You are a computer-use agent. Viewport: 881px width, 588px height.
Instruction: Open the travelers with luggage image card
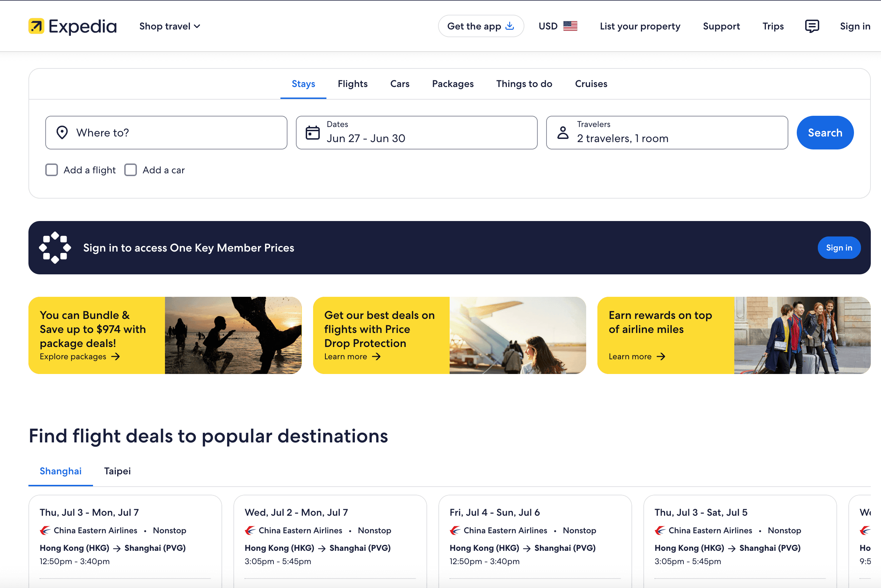[x=802, y=335]
